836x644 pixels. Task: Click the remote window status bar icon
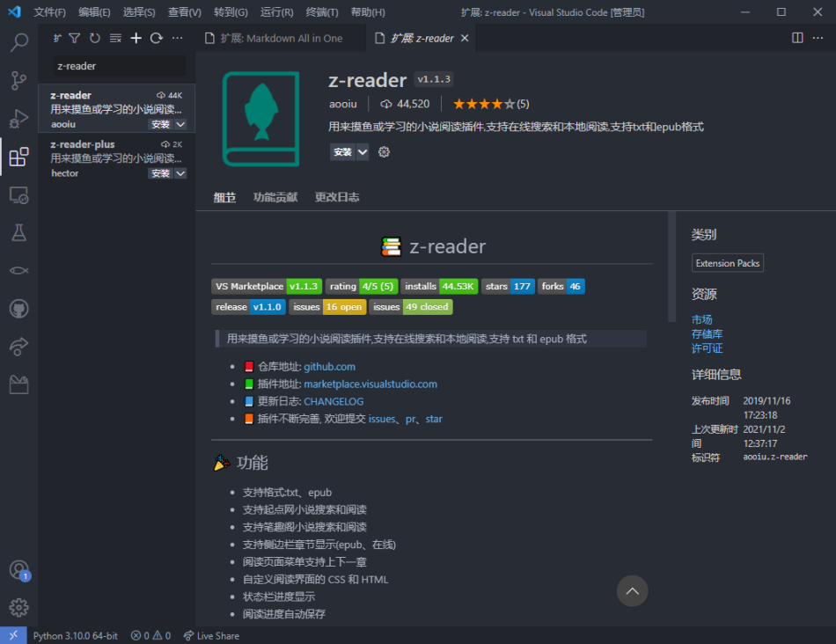coord(13,635)
